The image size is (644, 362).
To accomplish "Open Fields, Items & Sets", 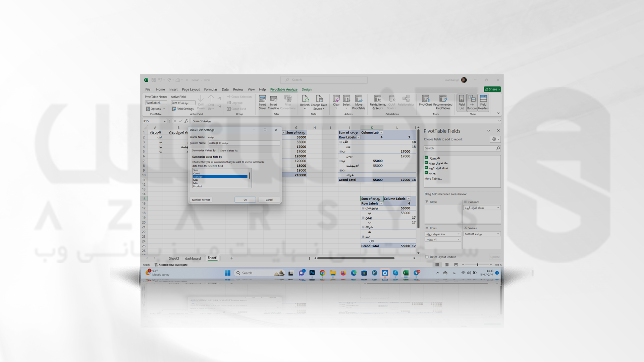I will (x=378, y=102).
